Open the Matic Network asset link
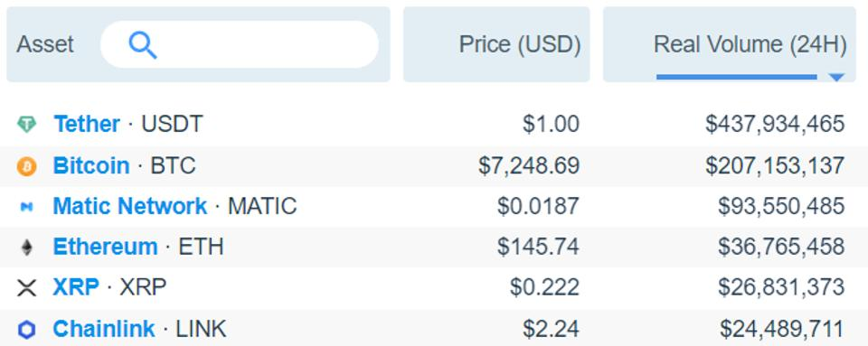 point(130,206)
